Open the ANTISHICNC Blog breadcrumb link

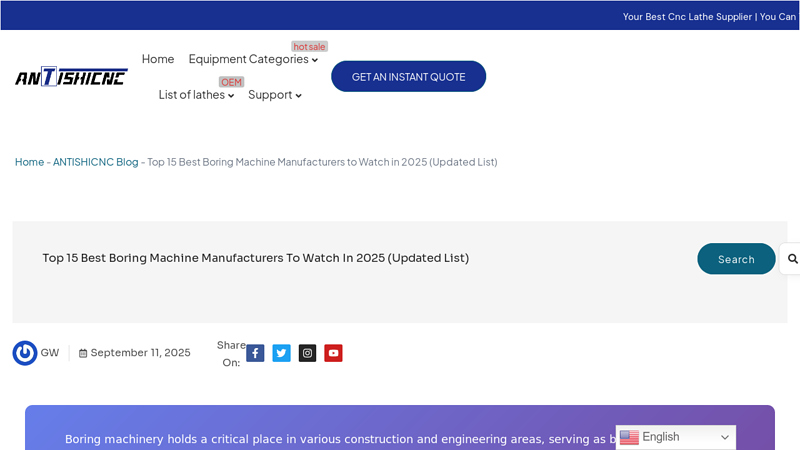95,162
